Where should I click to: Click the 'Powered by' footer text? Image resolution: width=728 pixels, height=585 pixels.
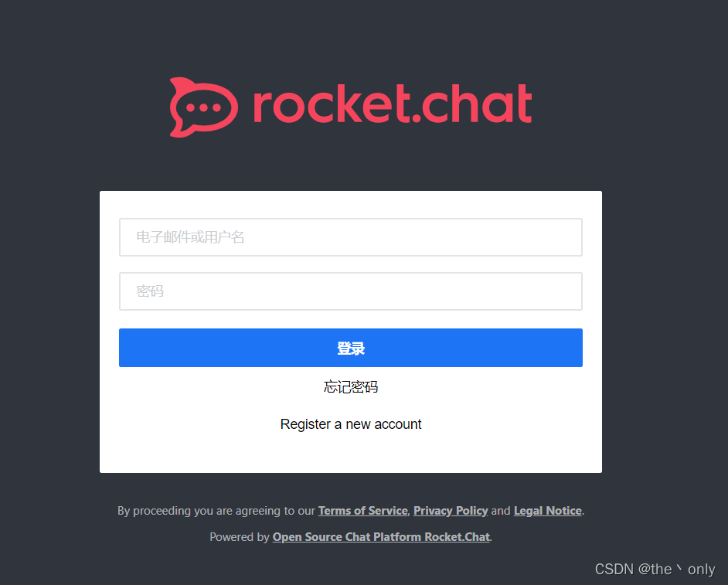point(239,537)
